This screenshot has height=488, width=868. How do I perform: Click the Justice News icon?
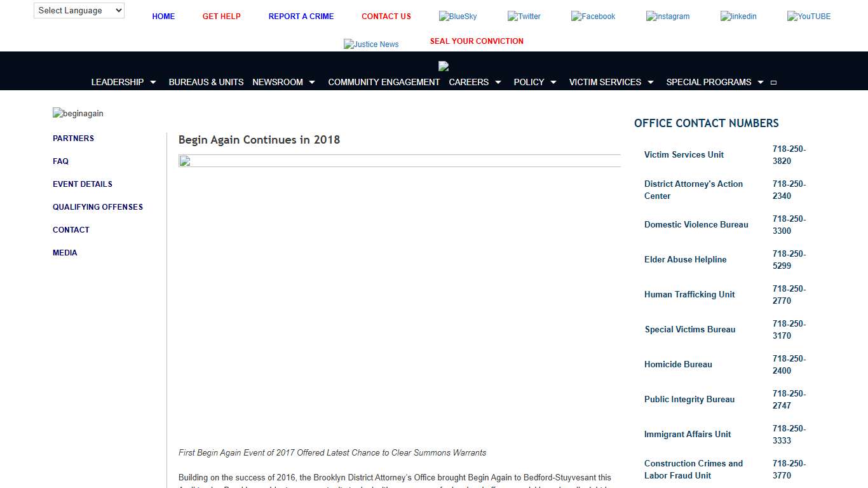tap(371, 44)
